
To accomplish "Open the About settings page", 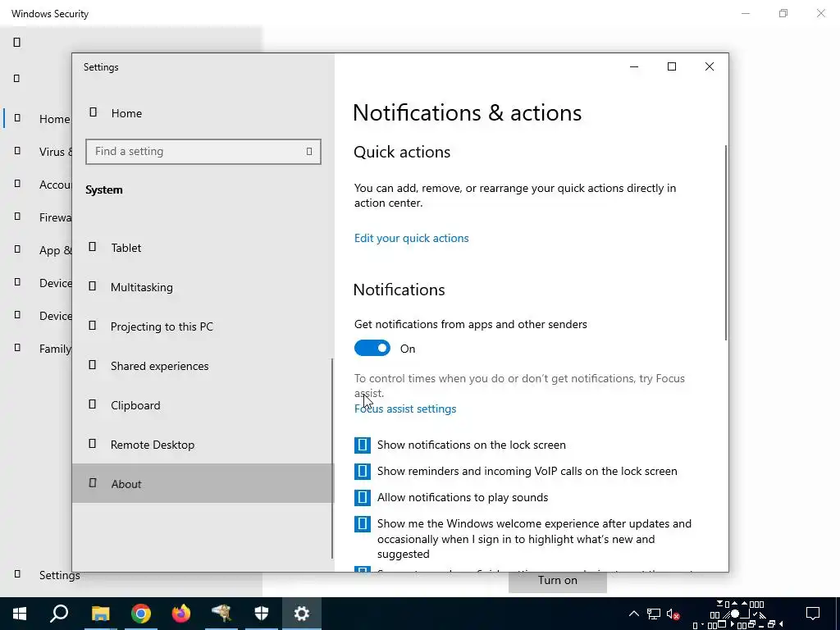I will (x=203, y=483).
